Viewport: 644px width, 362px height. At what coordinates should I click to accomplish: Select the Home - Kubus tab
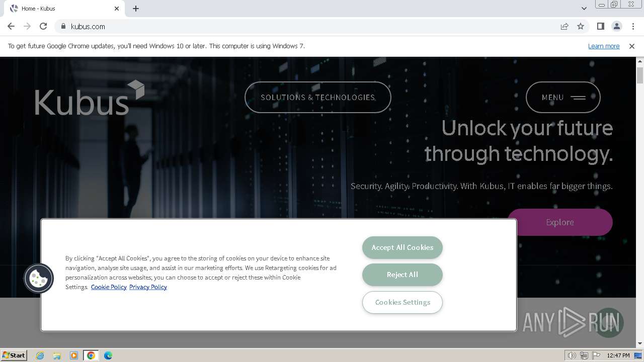[x=64, y=9]
